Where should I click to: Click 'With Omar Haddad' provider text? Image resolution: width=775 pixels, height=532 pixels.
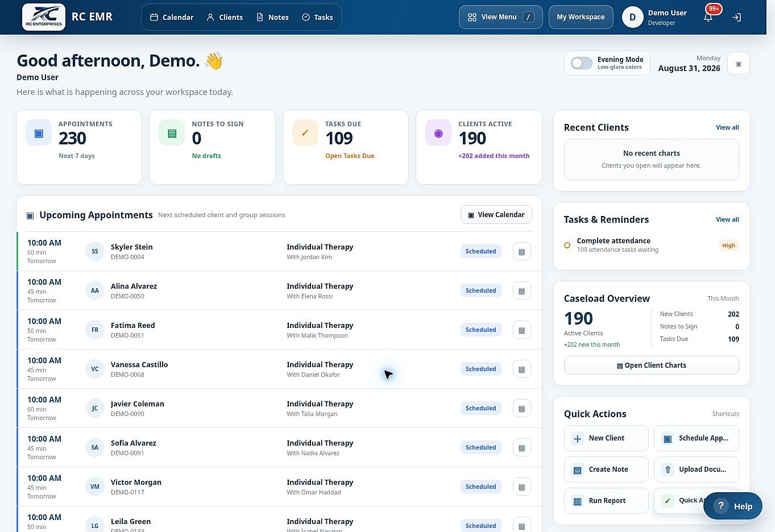314,492
